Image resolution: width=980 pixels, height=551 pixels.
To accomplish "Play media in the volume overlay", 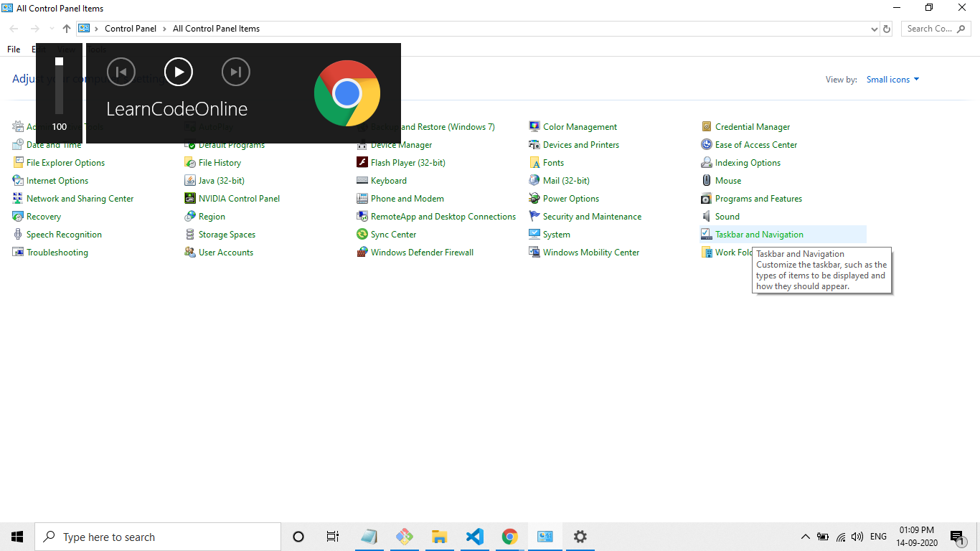I will click(179, 72).
